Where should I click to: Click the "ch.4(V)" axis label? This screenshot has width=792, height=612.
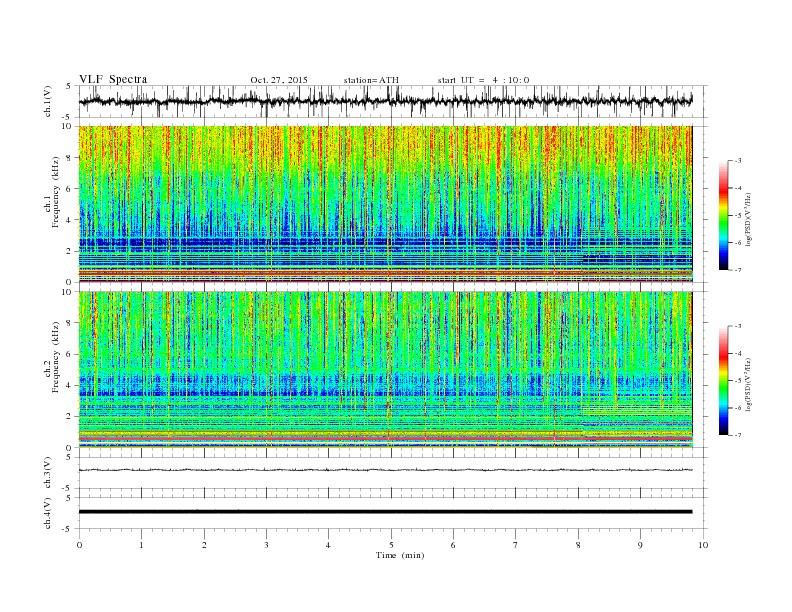pyautogui.click(x=48, y=514)
